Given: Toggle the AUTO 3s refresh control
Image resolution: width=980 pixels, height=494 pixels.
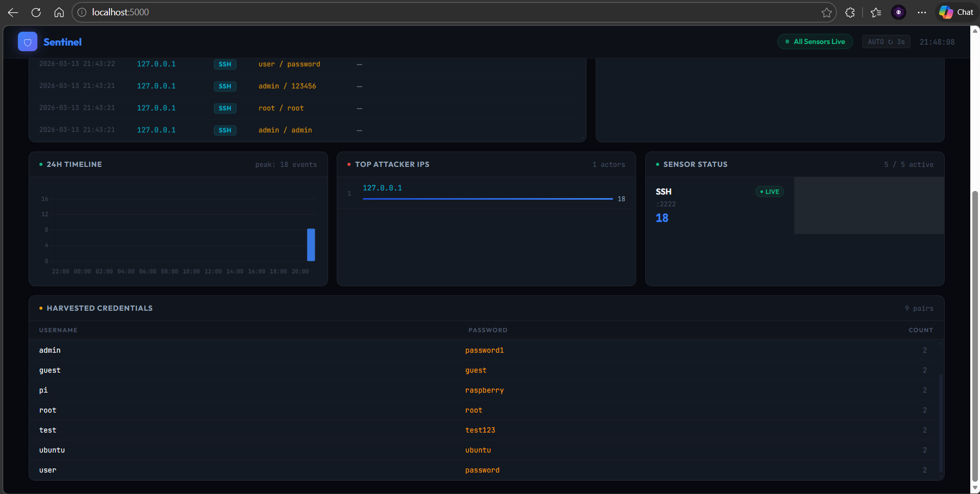Looking at the screenshot, I should (886, 42).
